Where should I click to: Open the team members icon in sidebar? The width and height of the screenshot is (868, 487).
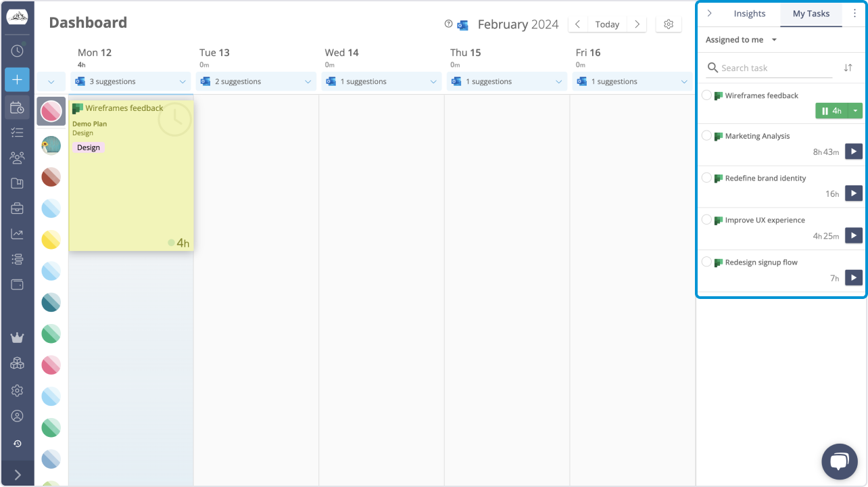17,158
